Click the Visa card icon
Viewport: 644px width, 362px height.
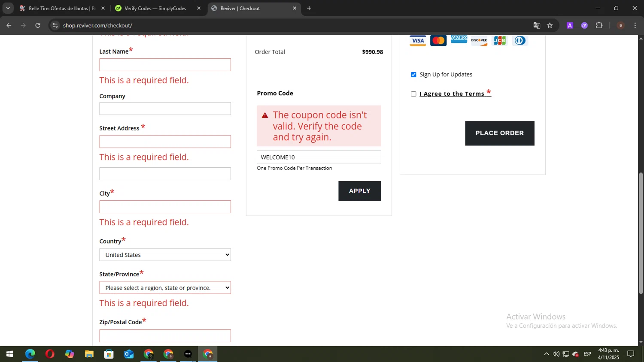click(417, 41)
